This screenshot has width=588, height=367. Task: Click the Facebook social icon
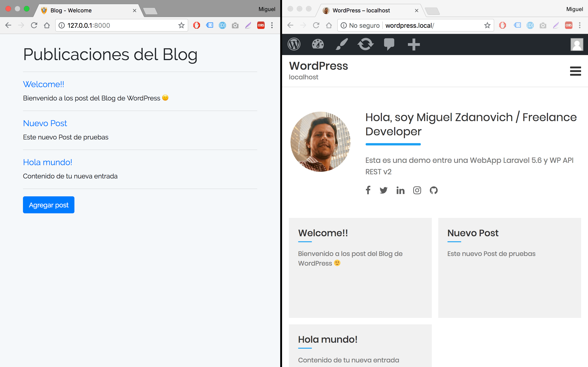368,190
